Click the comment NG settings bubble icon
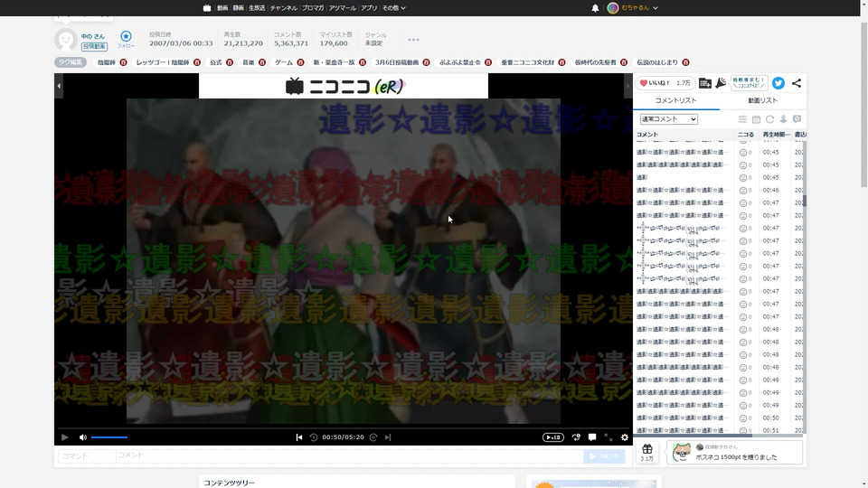The image size is (868, 488). [797, 119]
